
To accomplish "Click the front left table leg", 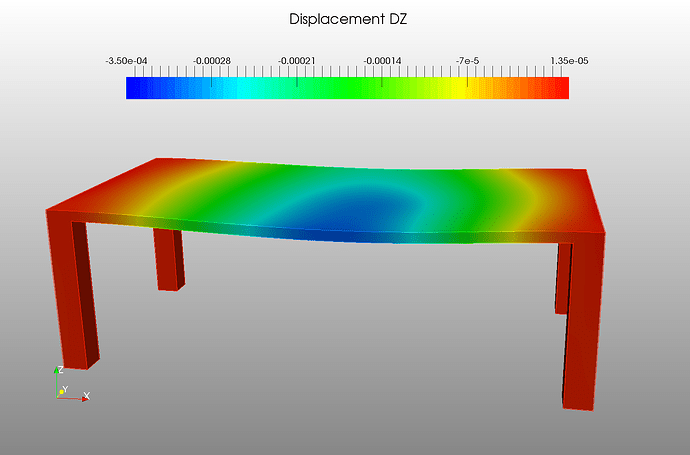I will point(73,290).
